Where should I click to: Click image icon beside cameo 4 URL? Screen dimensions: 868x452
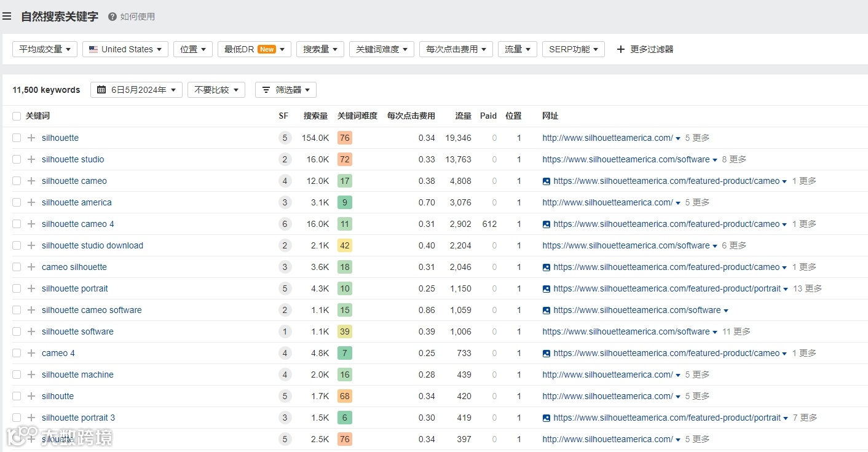pos(546,353)
